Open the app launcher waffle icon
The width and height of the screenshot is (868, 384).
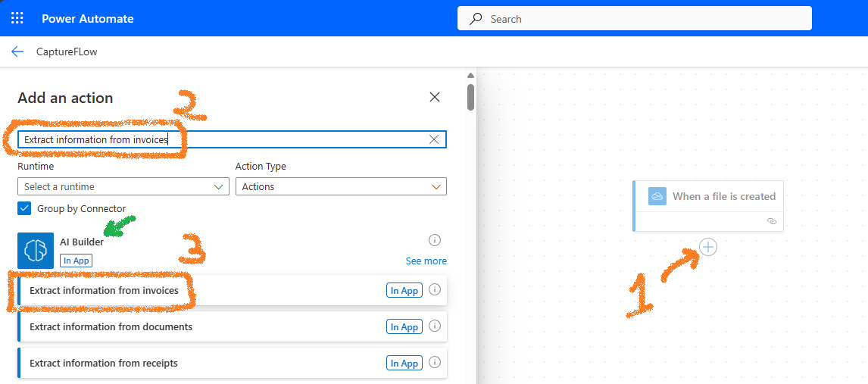(x=17, y=18)
